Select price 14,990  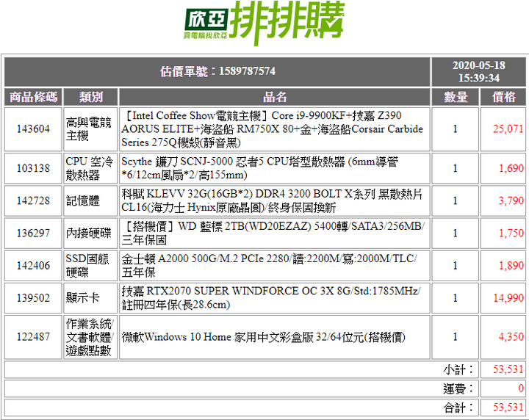(x=508, y=297)
